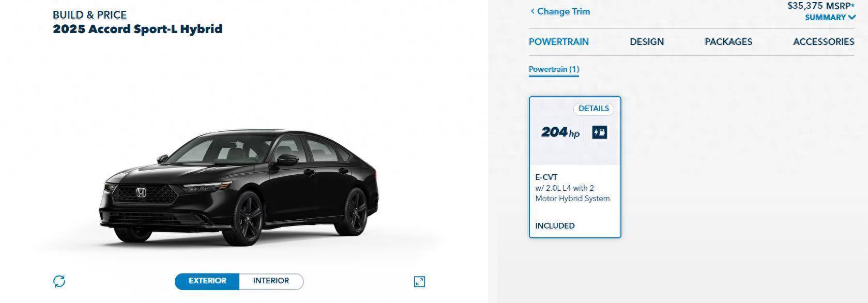Click the 204 hp rating label
The image size is (868, 303).
pos(560,132)
